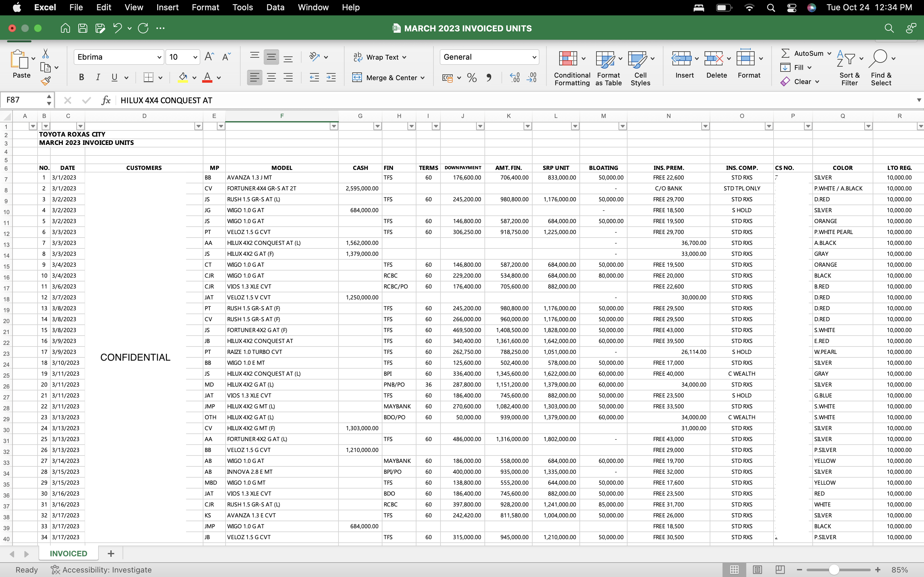Open the Data menu
Viewport: 924px width, 577px height.
click(x=275, y=7)
